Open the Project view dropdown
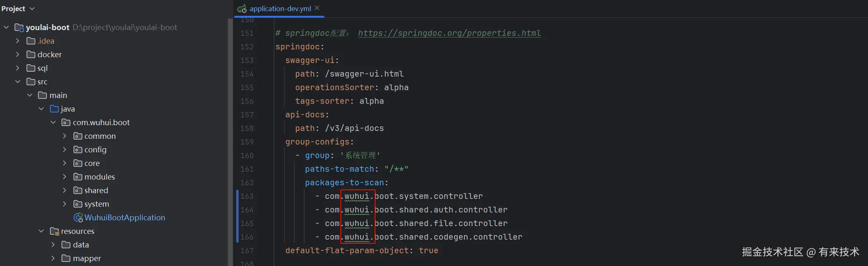The image size is (868, 266). (32, 9)
